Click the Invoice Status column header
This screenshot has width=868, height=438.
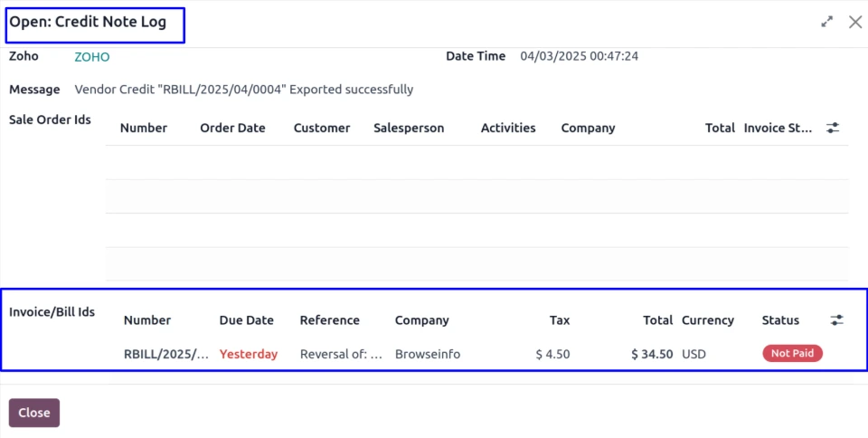pos(778,129)
